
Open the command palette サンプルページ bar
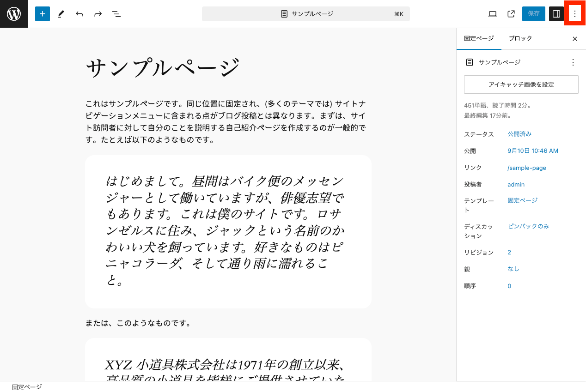[x=306, y=14]
